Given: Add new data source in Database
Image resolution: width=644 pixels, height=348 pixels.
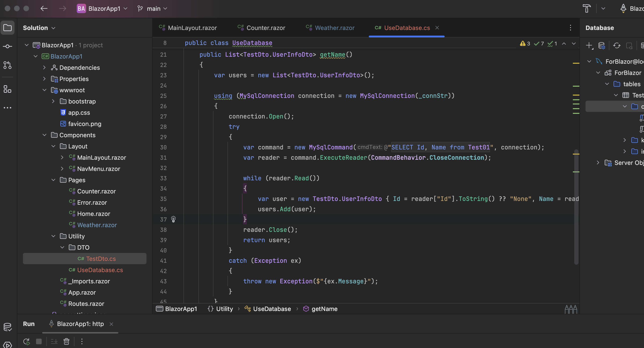Looking at the screenshot, I should coord(589,45).
